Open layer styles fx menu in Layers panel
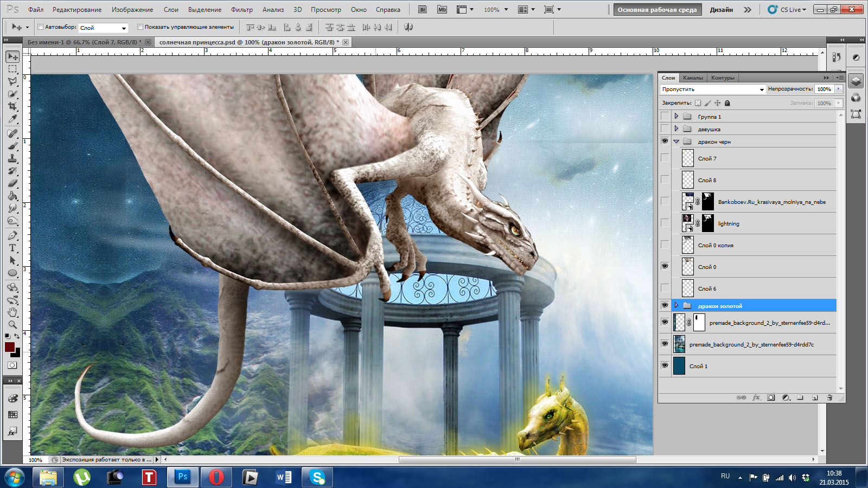 point(756,397)
